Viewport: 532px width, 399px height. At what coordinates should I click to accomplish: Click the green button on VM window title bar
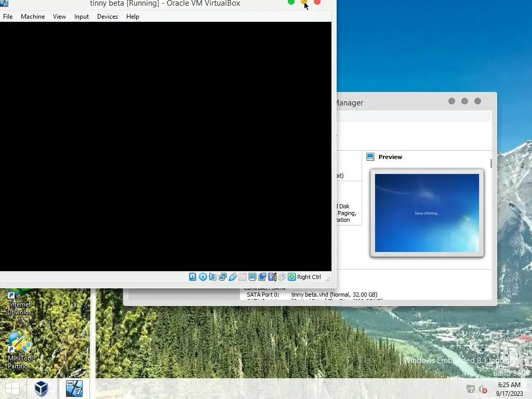click(x=291, y=2)
